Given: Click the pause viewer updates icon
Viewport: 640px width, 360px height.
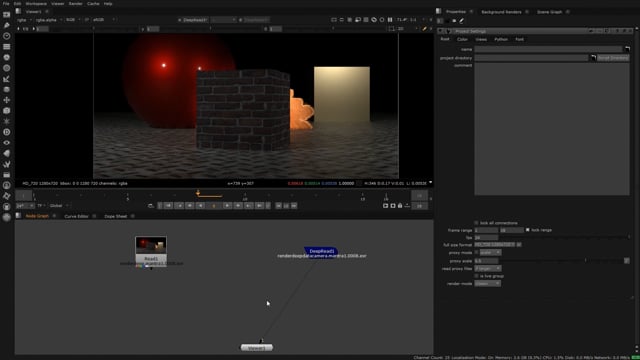Looking at the screenshot, I should [x=390, y=20].
